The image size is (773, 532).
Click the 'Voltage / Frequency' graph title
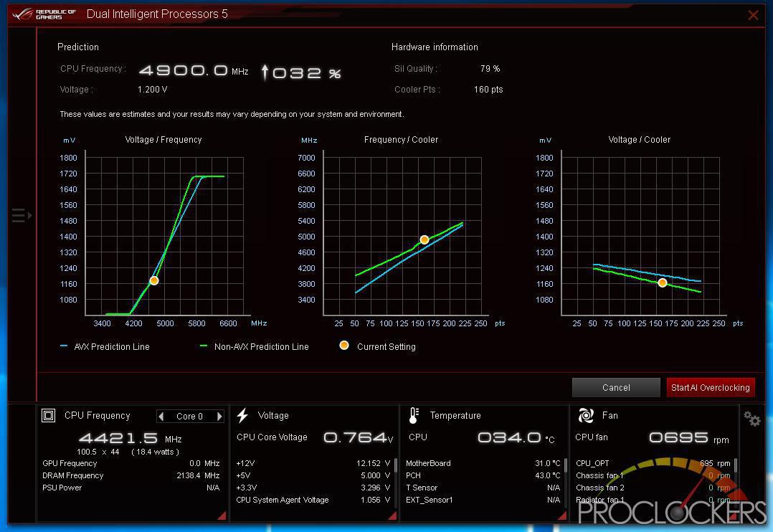pos(163,140)
